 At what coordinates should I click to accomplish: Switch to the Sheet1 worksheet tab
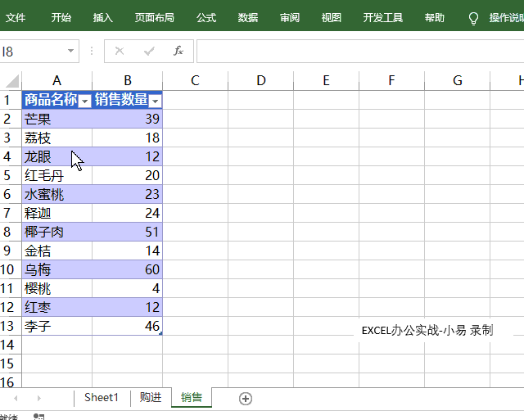[x=102, y=397]
